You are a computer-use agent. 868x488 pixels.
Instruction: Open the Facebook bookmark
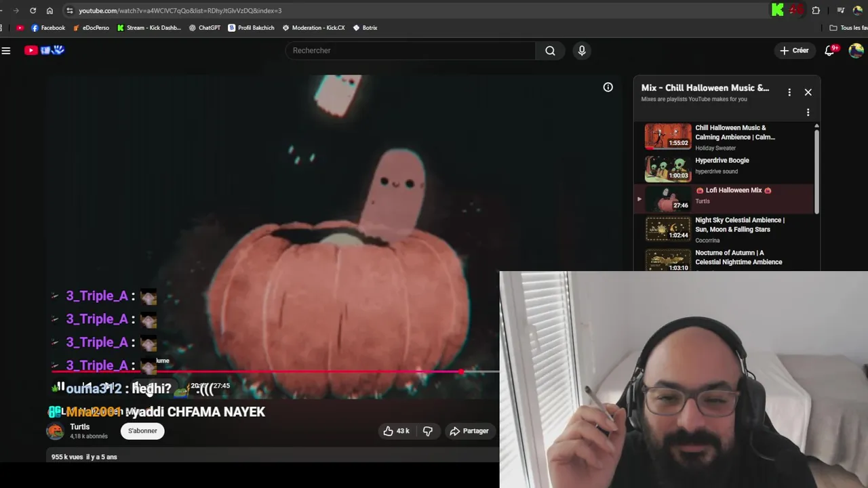tap(47, 28)
